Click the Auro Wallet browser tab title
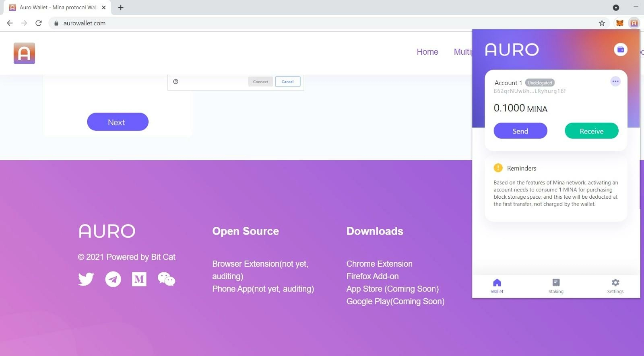This screenshot has width=644, height=356. click(58, 7)
